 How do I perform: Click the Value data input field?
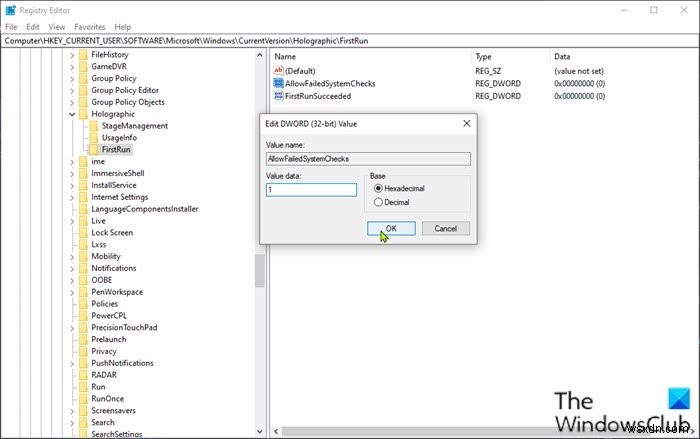tap(311, 190)
